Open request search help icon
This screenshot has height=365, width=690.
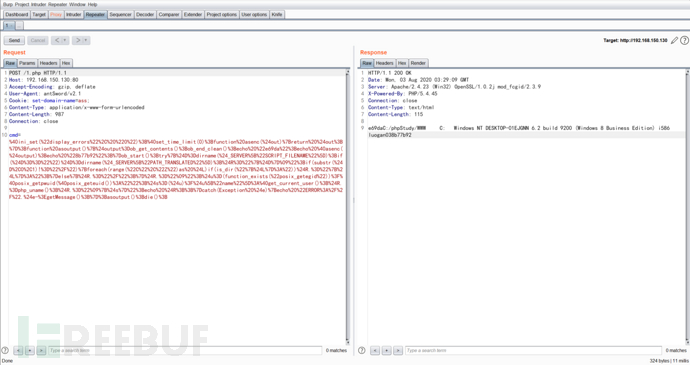[x=5, y=350]
